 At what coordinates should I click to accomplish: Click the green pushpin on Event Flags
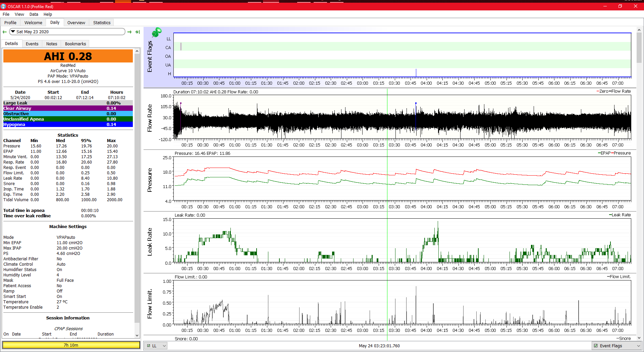coord(156,33)
